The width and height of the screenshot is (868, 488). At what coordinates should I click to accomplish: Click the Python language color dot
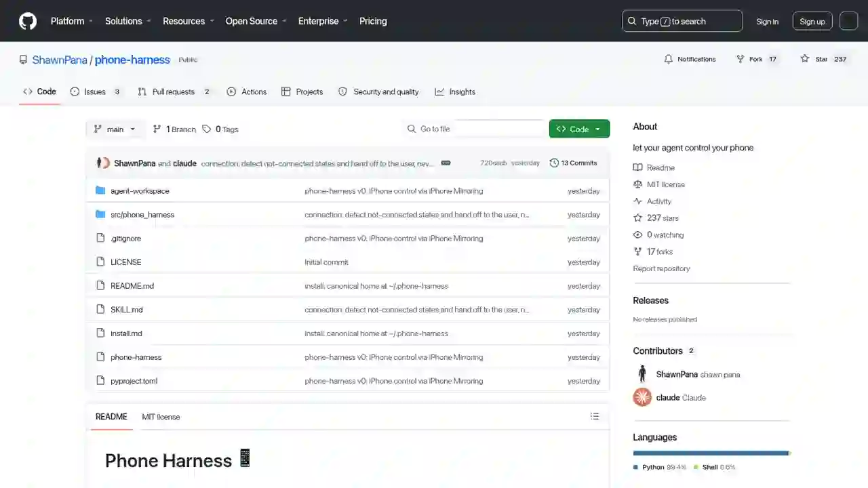635,467
